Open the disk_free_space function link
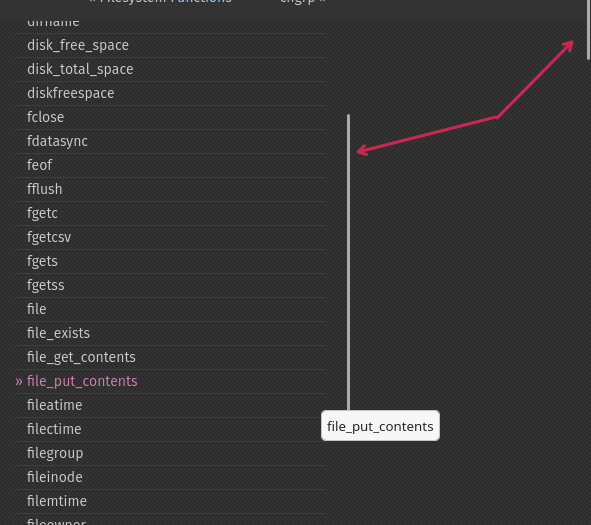Image resolution: width=591 pixels, height=525 pixels. tap(78, 45)
